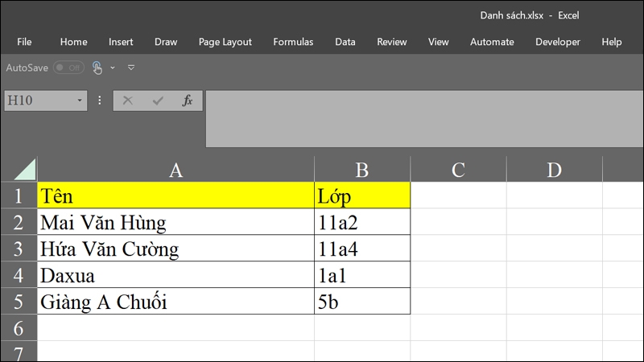This screenshot has height=362, width=644.
Task: Click the cell containing 'Tên'
Action: 175,195
